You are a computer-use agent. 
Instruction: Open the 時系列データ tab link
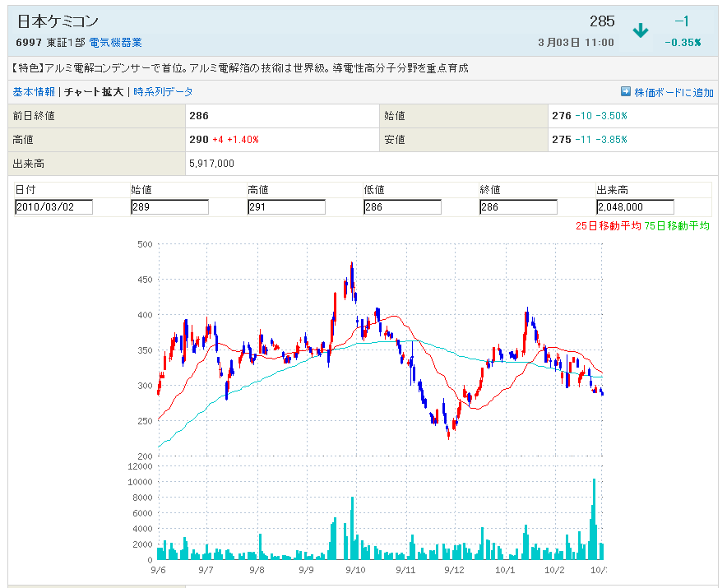tap(163, 92)
